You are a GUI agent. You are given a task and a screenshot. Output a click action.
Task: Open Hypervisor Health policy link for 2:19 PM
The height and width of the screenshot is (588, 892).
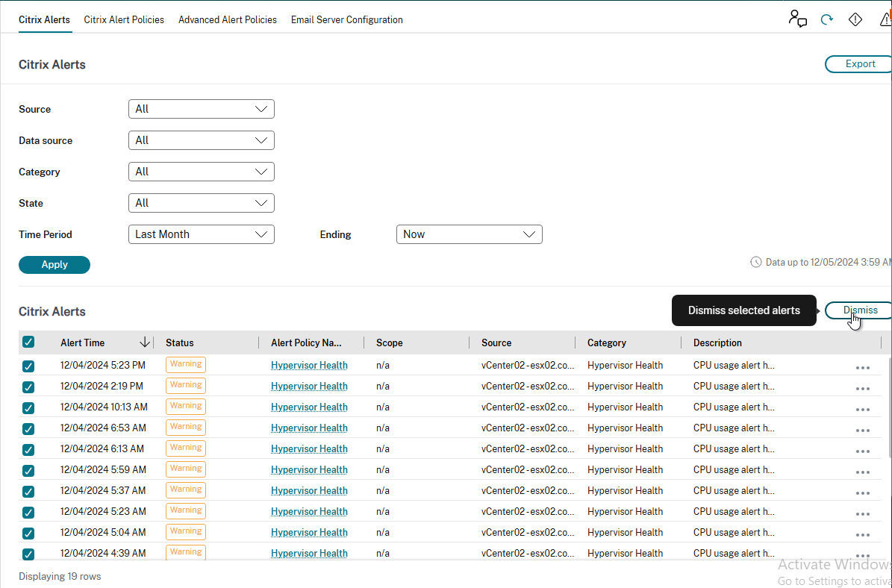tap(309, 386)
